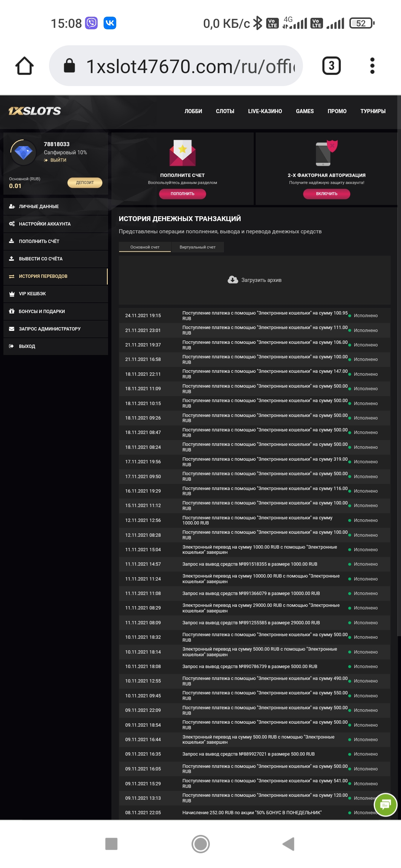Screen dimensions: 401x868
Task: Click the envelope admin request icon
Action: point(12,329)
